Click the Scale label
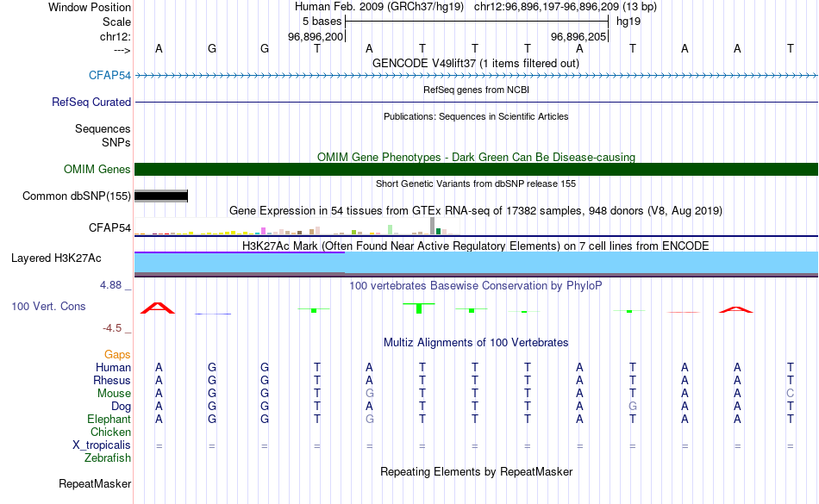Viewport: 819px width, 504px height. [116, 22]
